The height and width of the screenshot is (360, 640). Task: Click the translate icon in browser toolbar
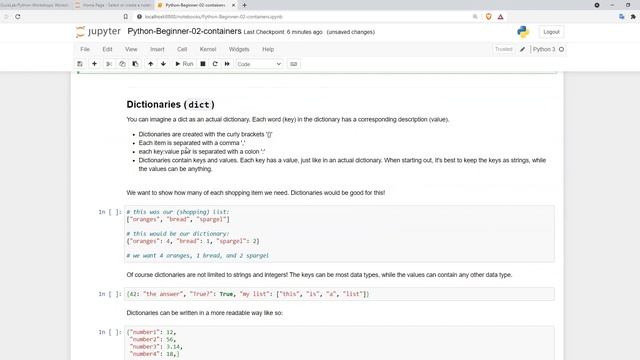[622, 17]
